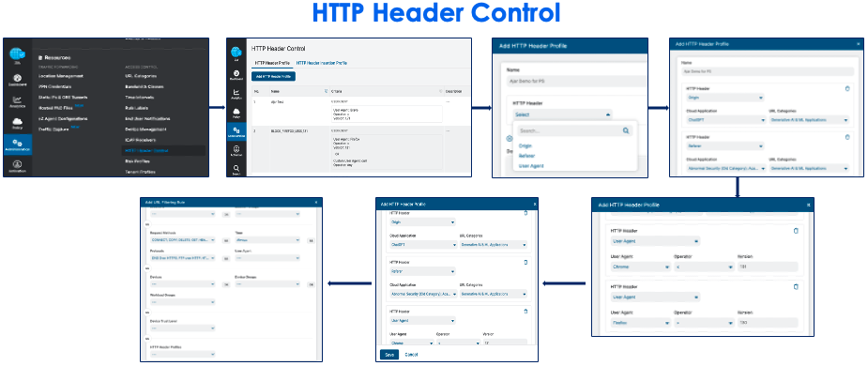The height and width of the screenshot is (366, 868).
Task: Open Protocols dropdown in URL Filtering Rule
Action: (182, 258)
